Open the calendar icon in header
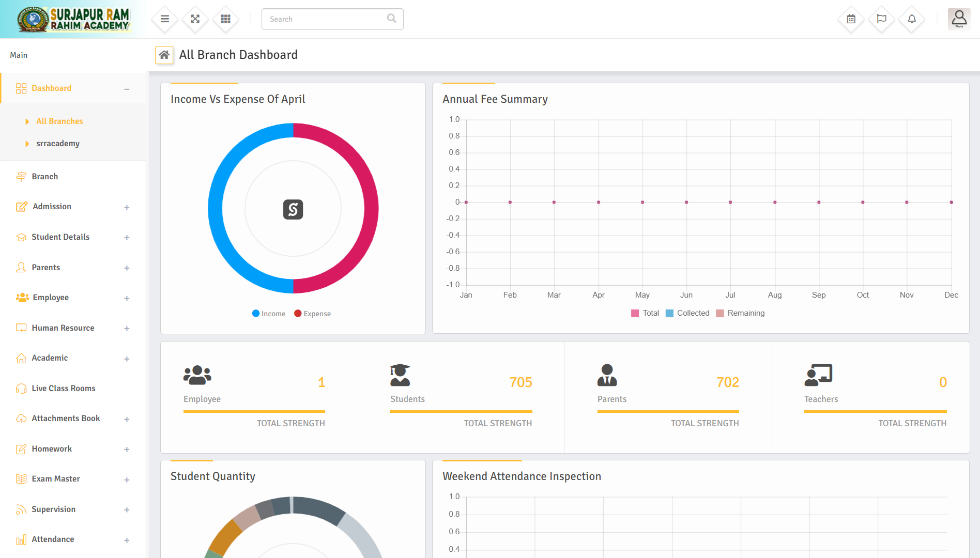 (x=851, y=19)
